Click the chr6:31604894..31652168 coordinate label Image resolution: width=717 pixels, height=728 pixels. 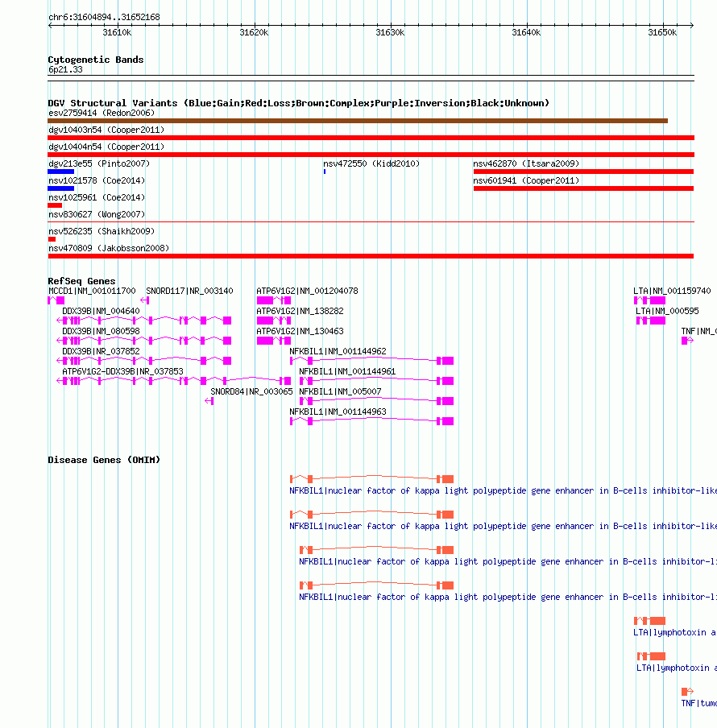pyautogui.click(x=104, y=17)
